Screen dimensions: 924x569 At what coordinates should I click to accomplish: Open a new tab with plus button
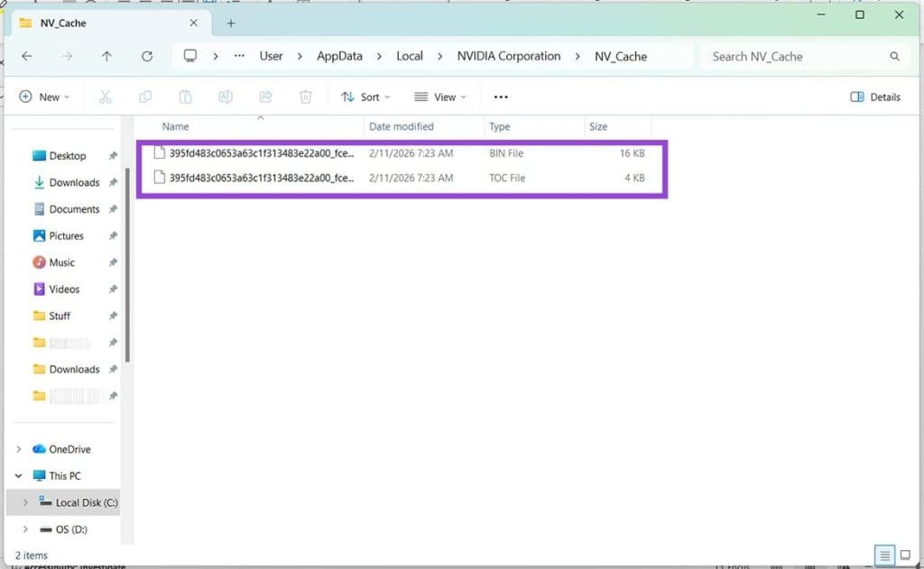(231, 23)
